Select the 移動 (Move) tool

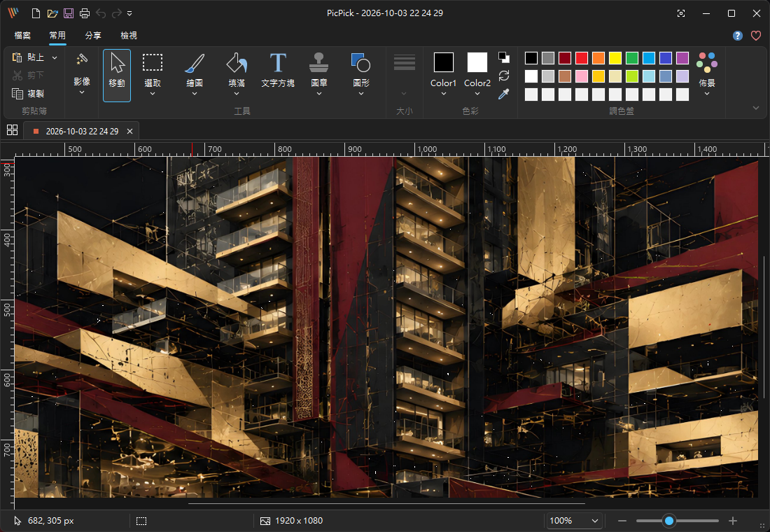(117, 75)
